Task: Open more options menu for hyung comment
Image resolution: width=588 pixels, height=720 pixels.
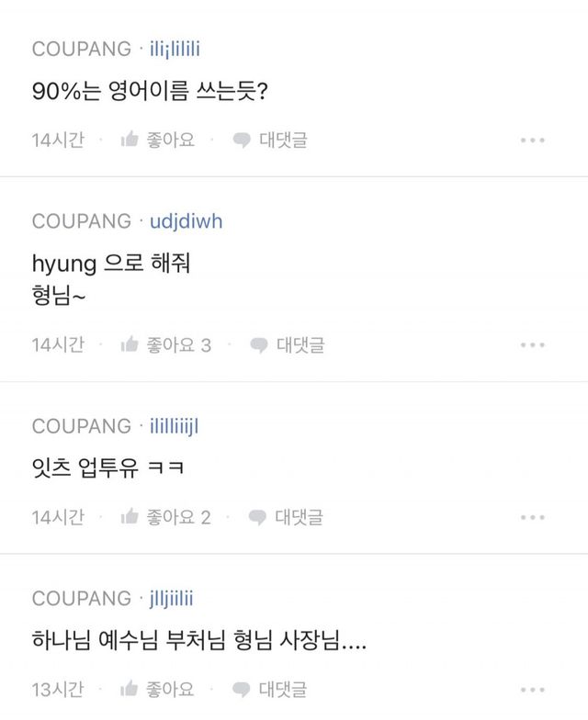Action: pos(533,345)
